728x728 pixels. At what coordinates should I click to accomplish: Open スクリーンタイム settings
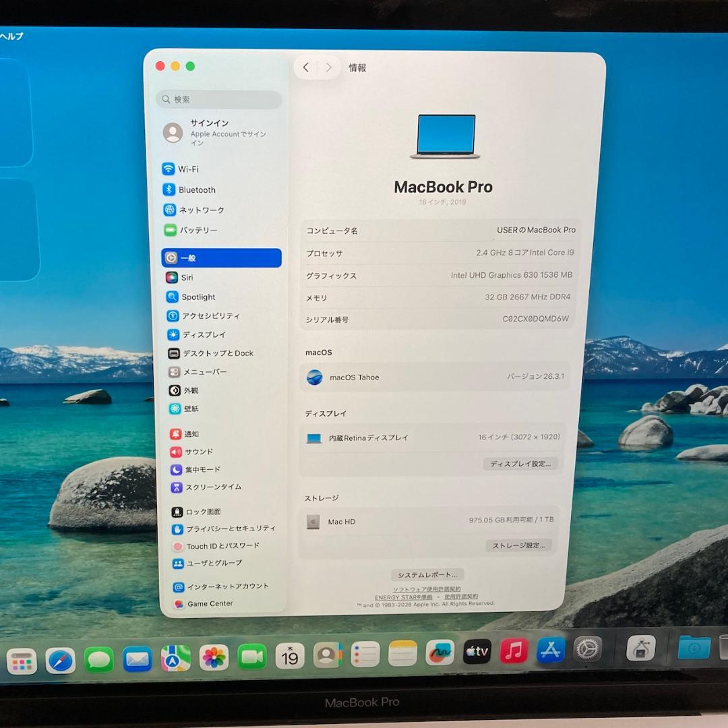coord(207,487)
